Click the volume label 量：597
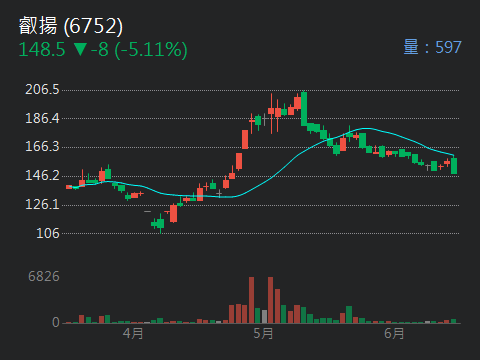Viewport: 480px width, 360px height. tap(432, 47)
